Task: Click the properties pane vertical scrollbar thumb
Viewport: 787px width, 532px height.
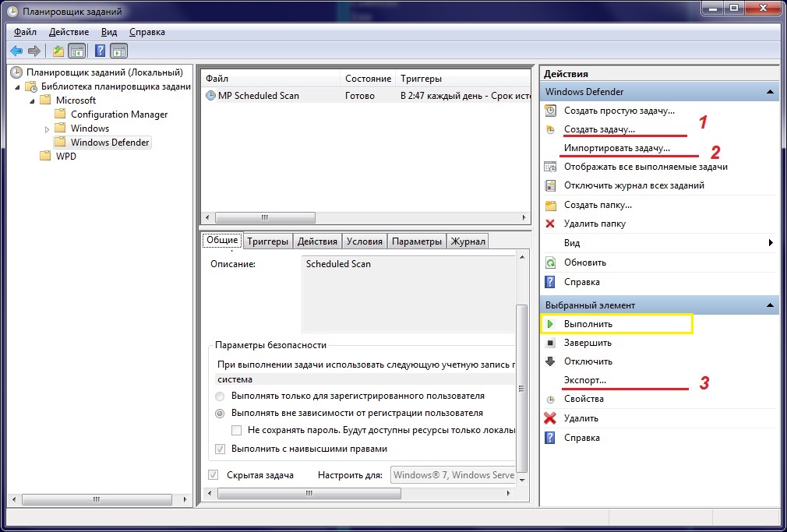Action: click(x=522, y=388)
